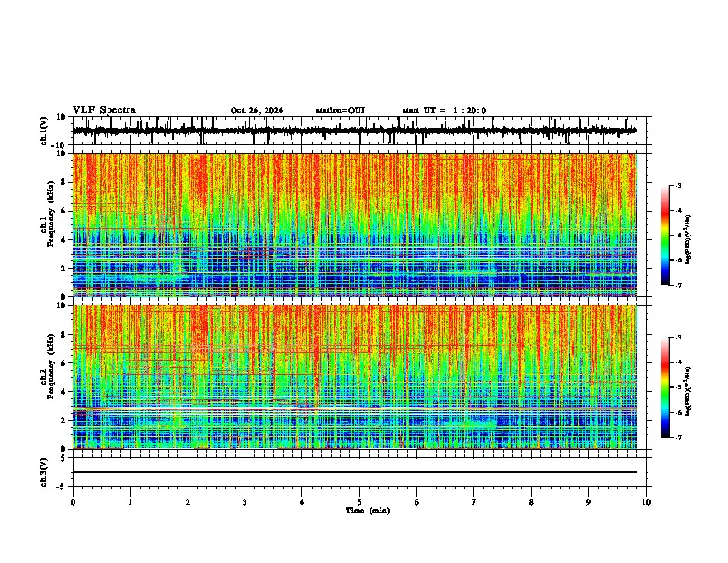Click the time axis tick label "7"
Viewport: 728px width, 563px height.
point(474,502)
